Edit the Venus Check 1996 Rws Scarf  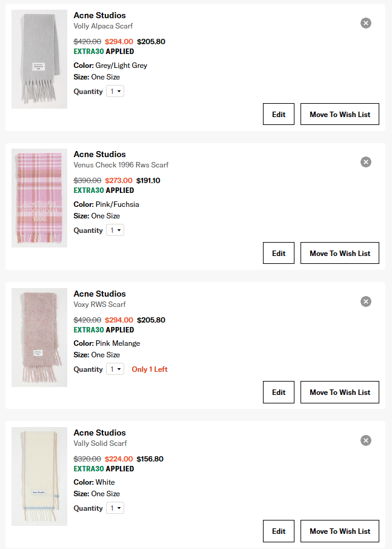click(279, 253)
